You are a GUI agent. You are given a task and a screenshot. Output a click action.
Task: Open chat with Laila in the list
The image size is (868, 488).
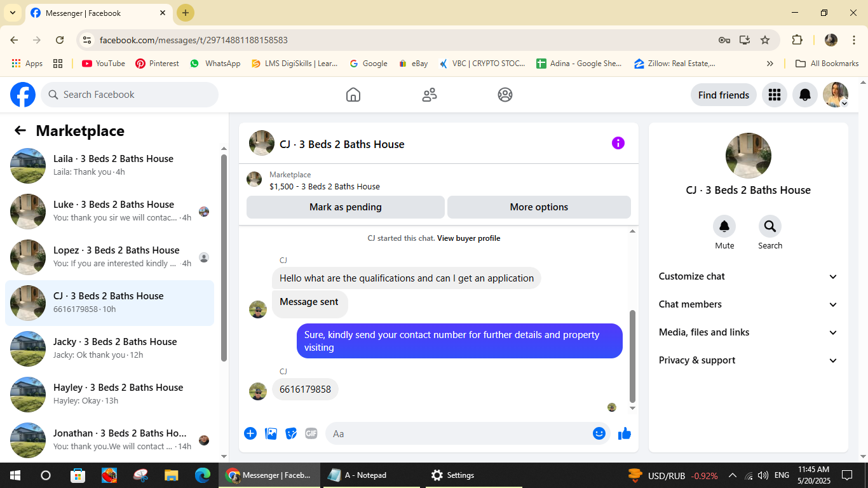[109, 166]
